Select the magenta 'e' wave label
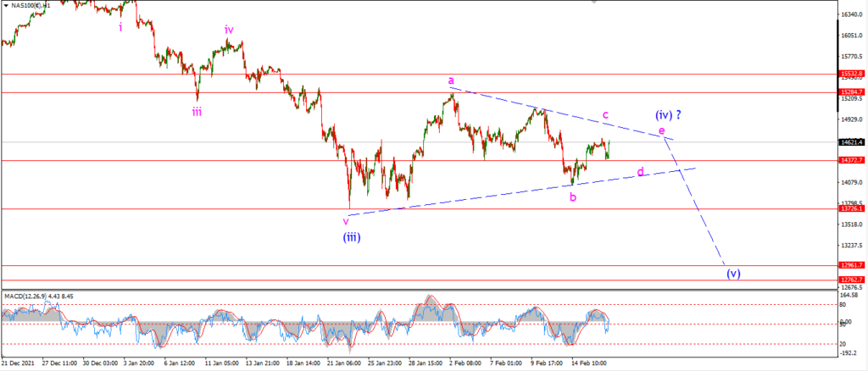Screen dimensions: 868x371 (x=661, y=130)
